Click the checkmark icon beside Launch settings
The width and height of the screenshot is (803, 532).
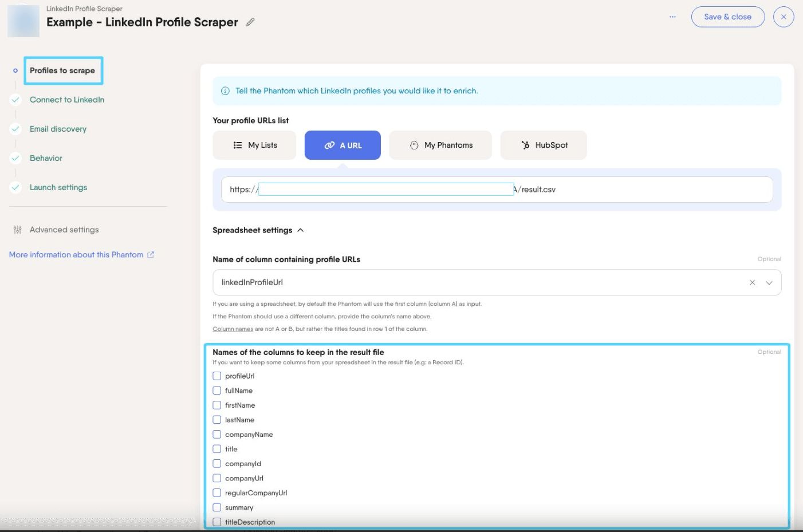pos(15,187)
